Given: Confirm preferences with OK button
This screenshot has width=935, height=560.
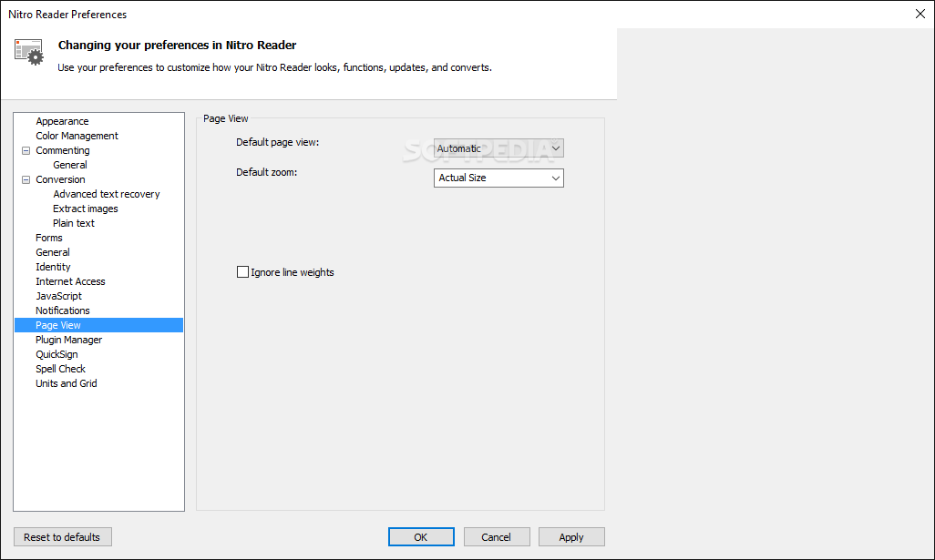Looking at the screenshot, I should (421, 536).
